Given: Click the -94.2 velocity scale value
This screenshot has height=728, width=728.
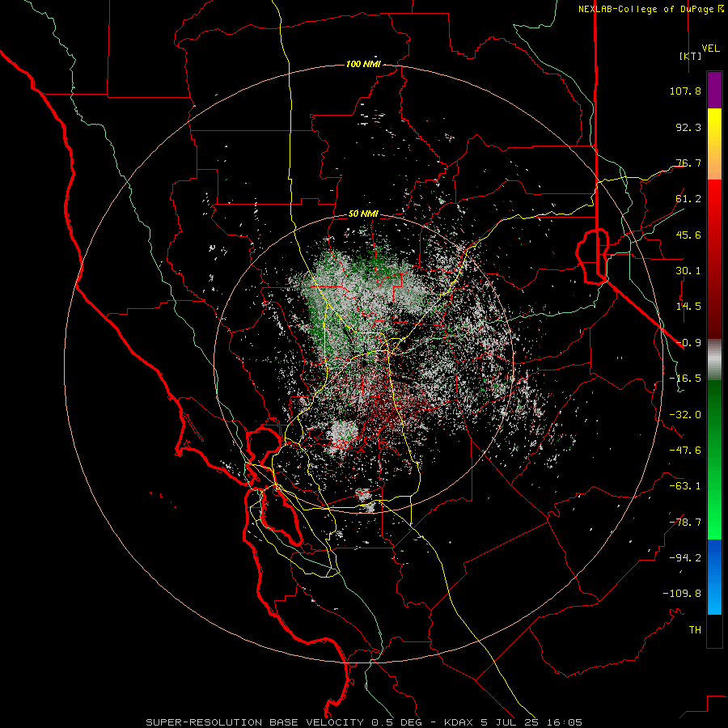Looking at the screenshot, I should click(x=685, y=557).
